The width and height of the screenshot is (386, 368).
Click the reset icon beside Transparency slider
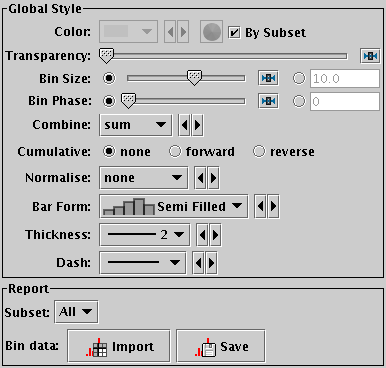(x=370, y=56)
